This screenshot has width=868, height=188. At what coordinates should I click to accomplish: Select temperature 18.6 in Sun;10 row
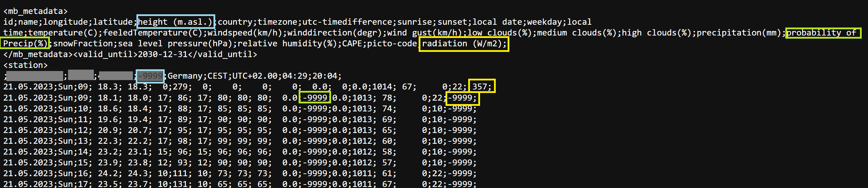(107, 109)
